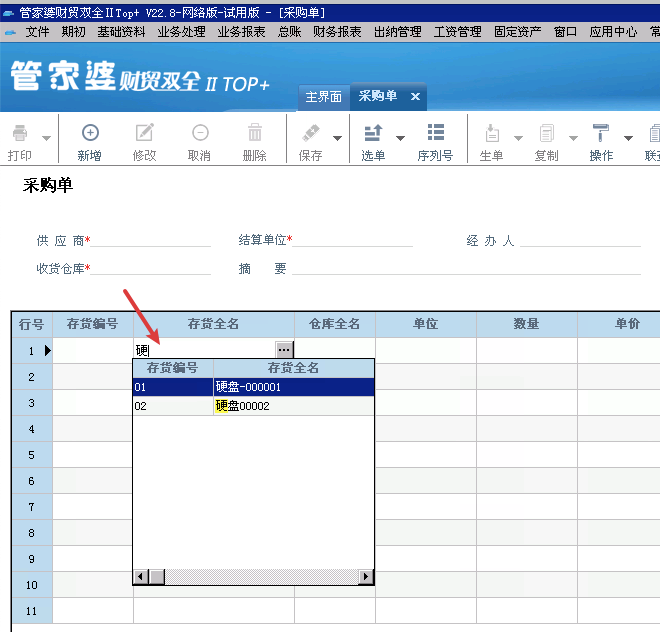
Task: Click the 数量 column header
Action: [x=527, y=324]
